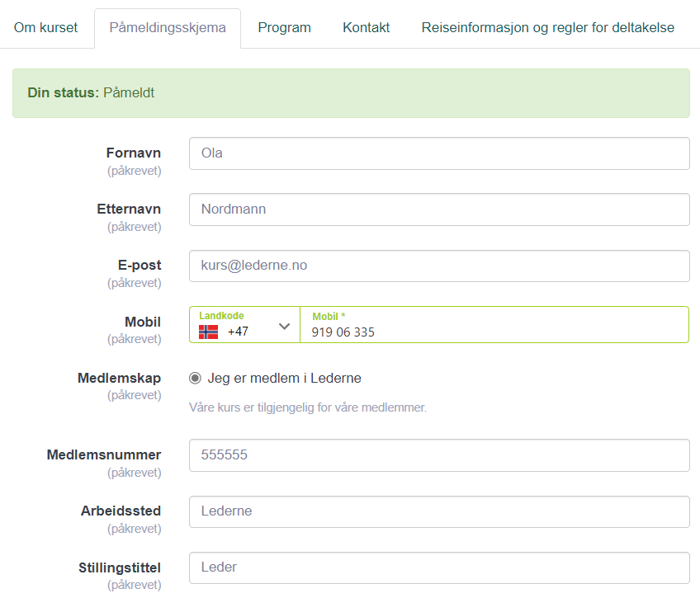Click the Stillingstittel field label

(120, 567)
